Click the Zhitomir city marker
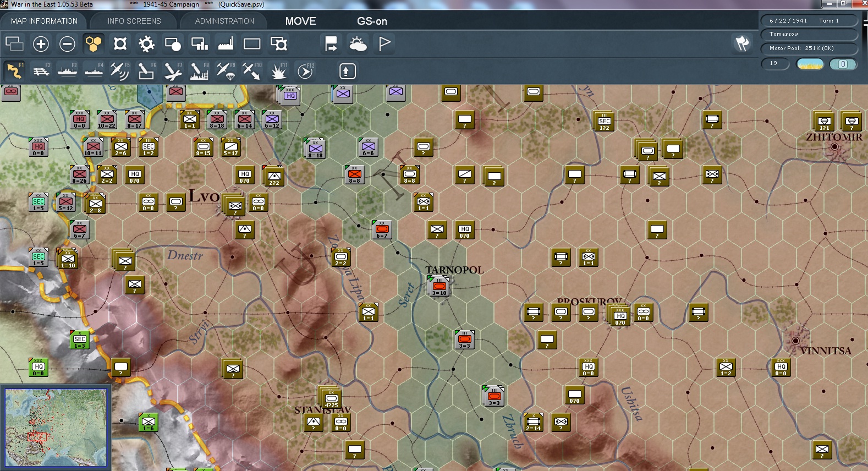Image resolution: width=868 pixels, height=471 pixels. click(834, 146)
